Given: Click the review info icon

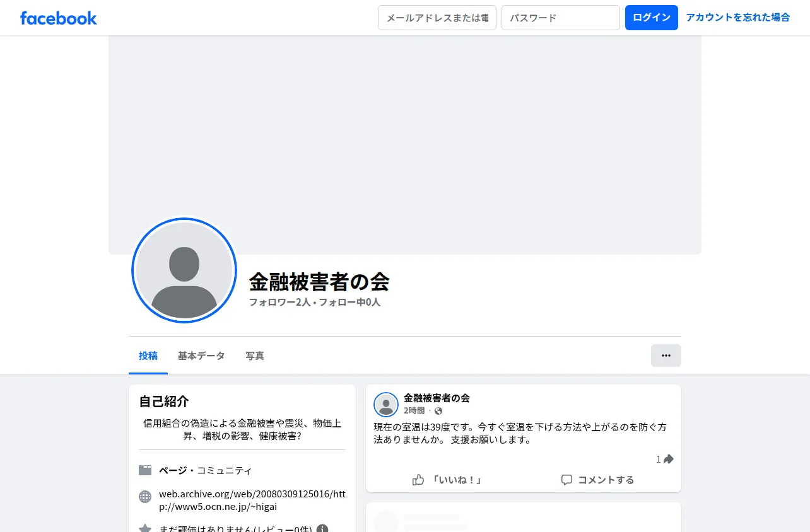Looking at the screenshot, I should coord(322,529).
